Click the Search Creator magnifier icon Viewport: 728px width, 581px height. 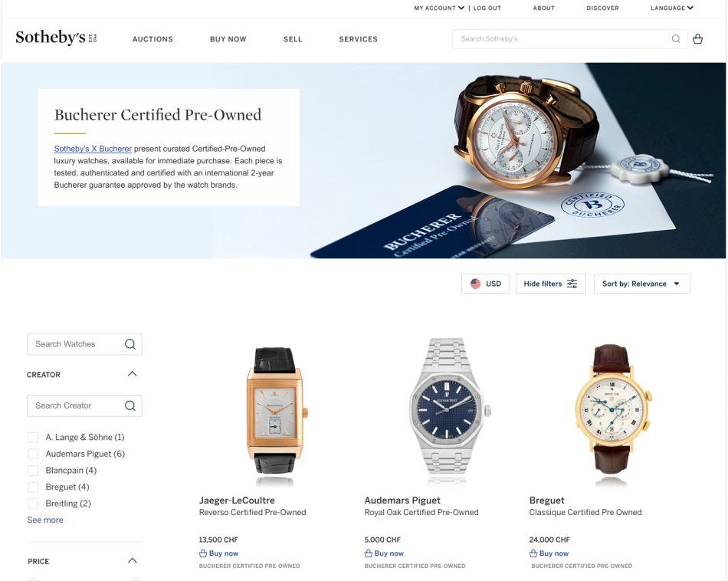coord(130,405)
